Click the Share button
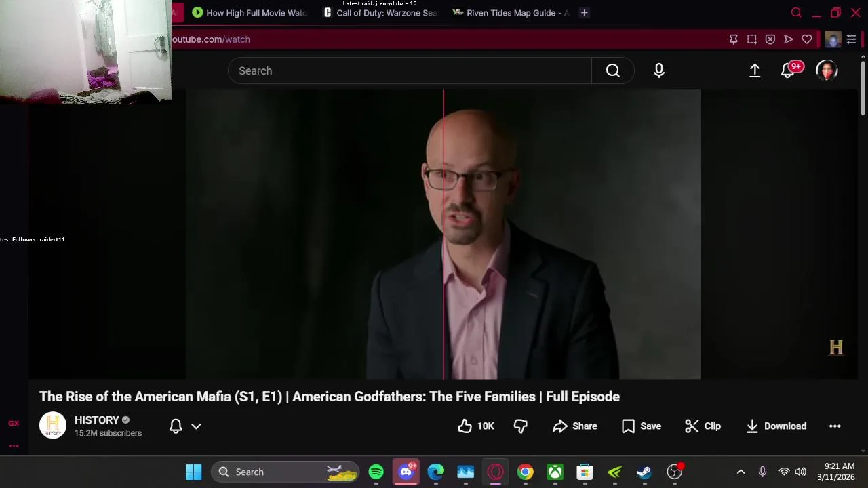 pyautogui.click(x=575, y=426)
